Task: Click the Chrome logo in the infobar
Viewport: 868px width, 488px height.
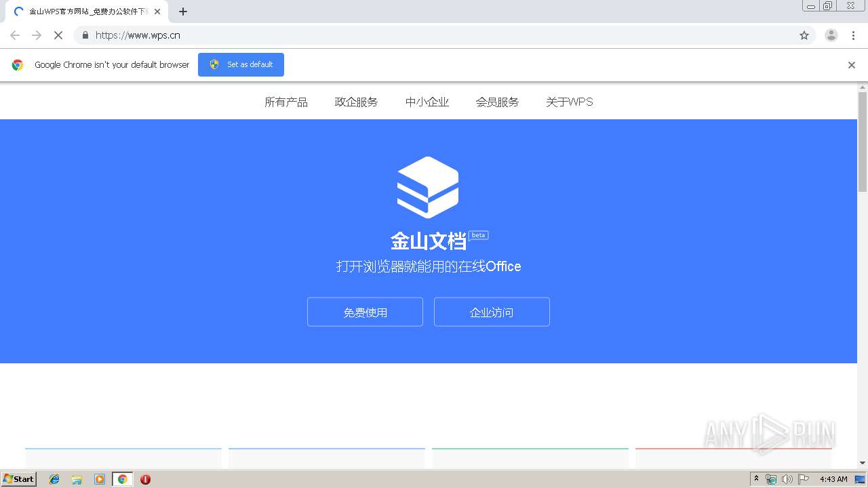Action: [x=18, y=65]
